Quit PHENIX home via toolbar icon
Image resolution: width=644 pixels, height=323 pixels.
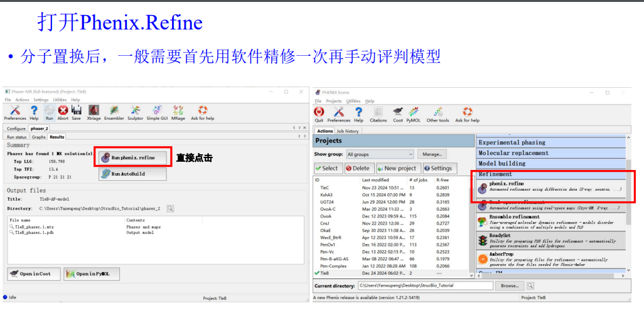click(x=319, y=115)
